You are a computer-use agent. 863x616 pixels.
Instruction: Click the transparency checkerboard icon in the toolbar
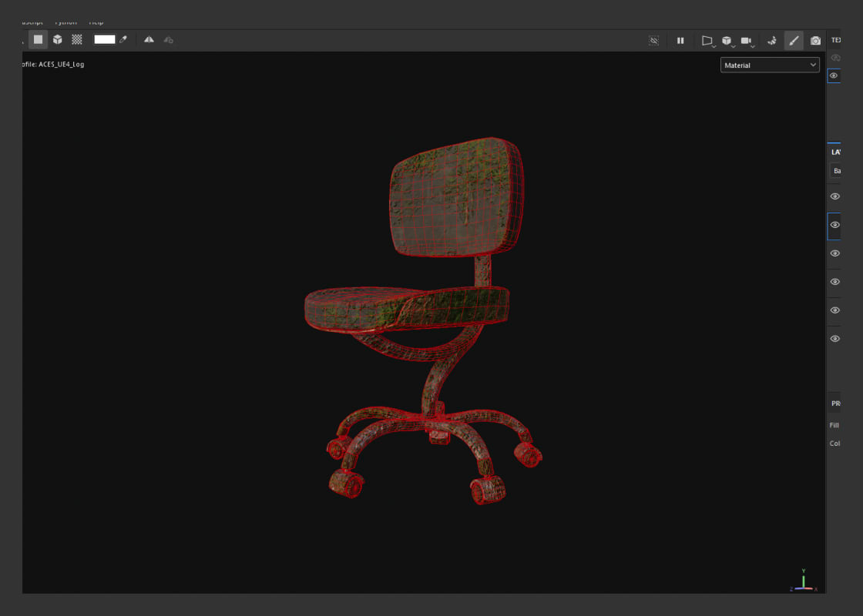click(76, 40)
